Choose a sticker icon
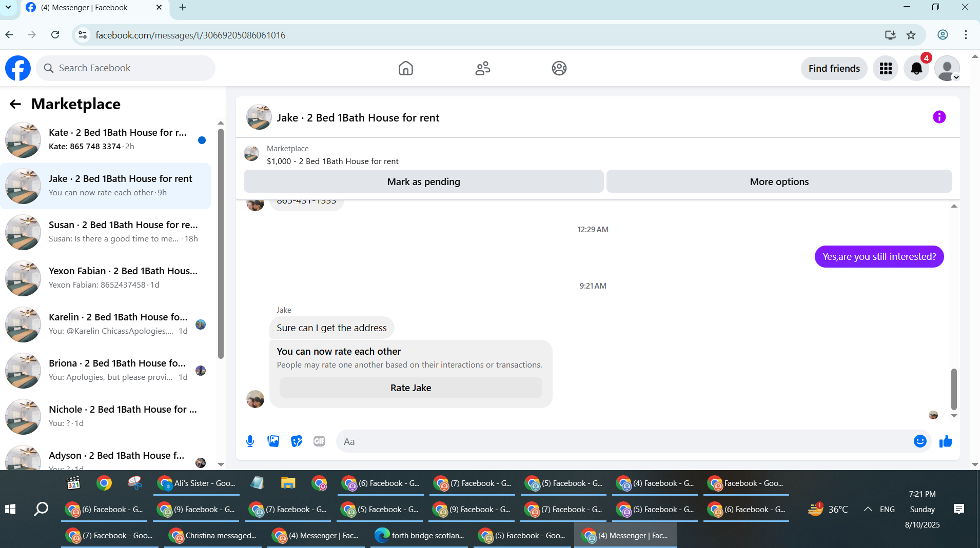Image resolution: width=980 pixels, height=548 pixels. pyautogui.click(x=297, y=441)
